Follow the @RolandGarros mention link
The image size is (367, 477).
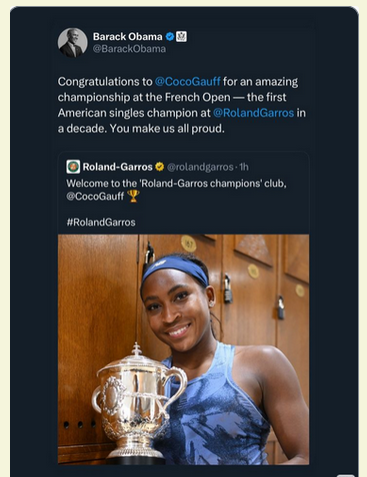[253, 113]
